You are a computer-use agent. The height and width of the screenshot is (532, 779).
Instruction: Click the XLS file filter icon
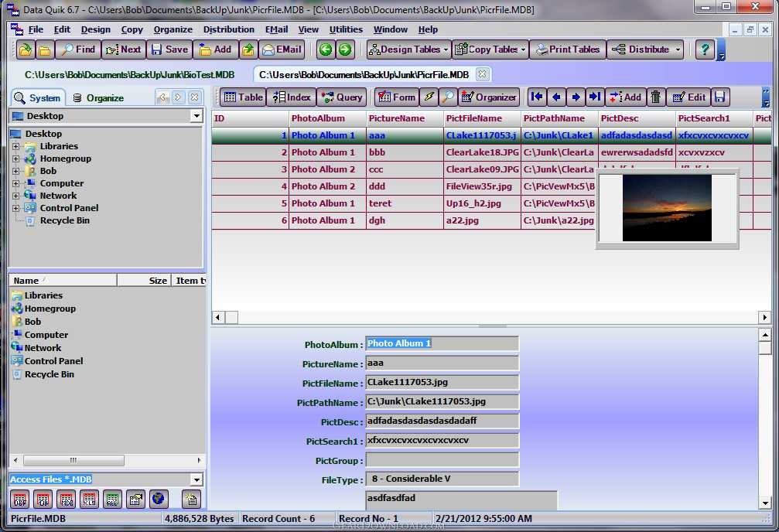click(90, 500)
